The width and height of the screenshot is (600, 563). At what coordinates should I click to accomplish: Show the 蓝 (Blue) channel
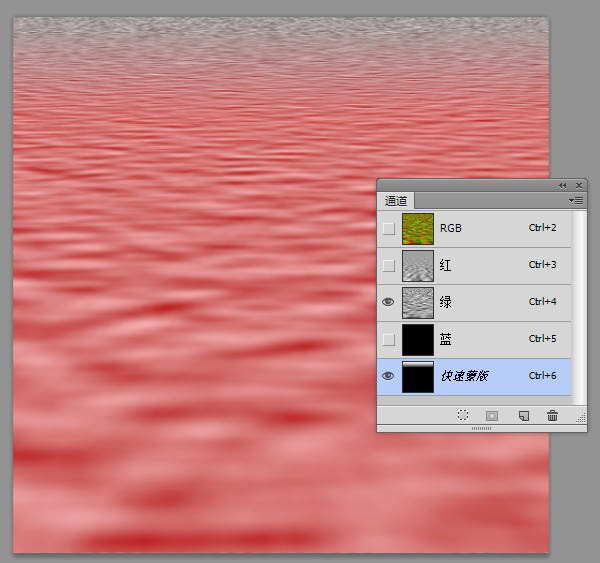click(x=388, y=339)
